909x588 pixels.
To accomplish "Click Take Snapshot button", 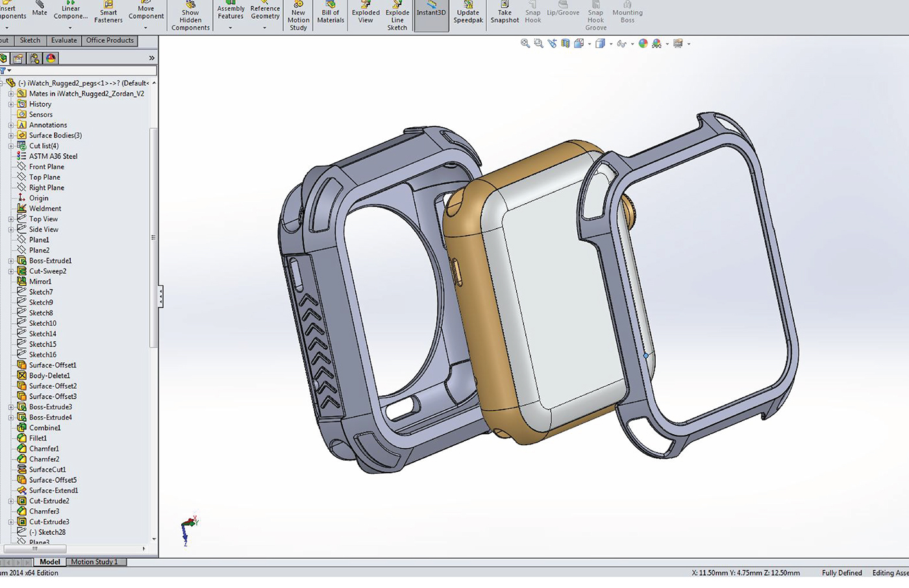I will pos(504,13).
